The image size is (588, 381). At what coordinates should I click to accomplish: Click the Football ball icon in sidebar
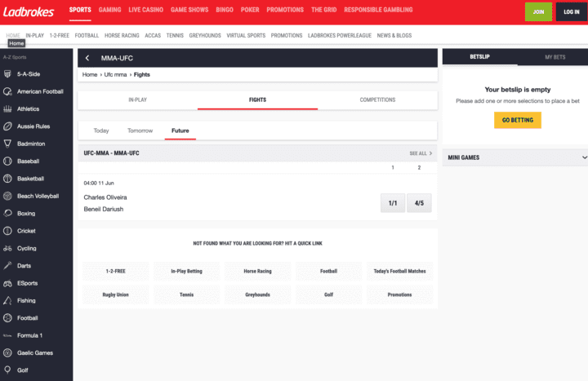tap(7, 317)
